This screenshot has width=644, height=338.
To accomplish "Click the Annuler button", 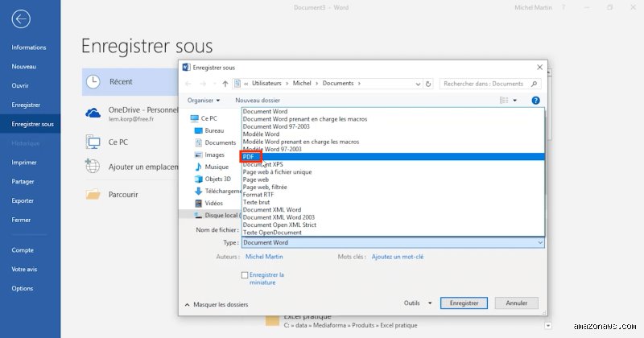I will pos(516,303).
